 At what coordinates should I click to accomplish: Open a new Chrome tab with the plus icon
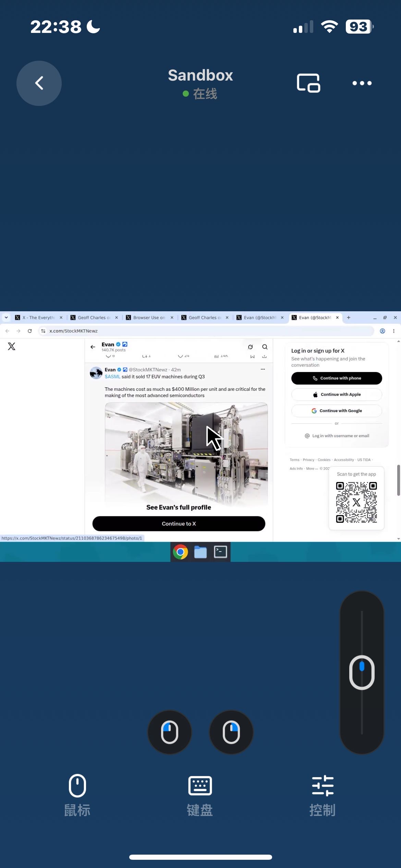coord(349,317)
